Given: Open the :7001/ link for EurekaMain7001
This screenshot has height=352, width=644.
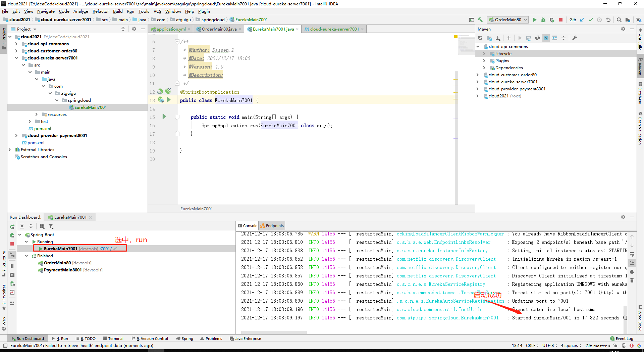Looking at the screenshot, I should (x=106, y=249).
